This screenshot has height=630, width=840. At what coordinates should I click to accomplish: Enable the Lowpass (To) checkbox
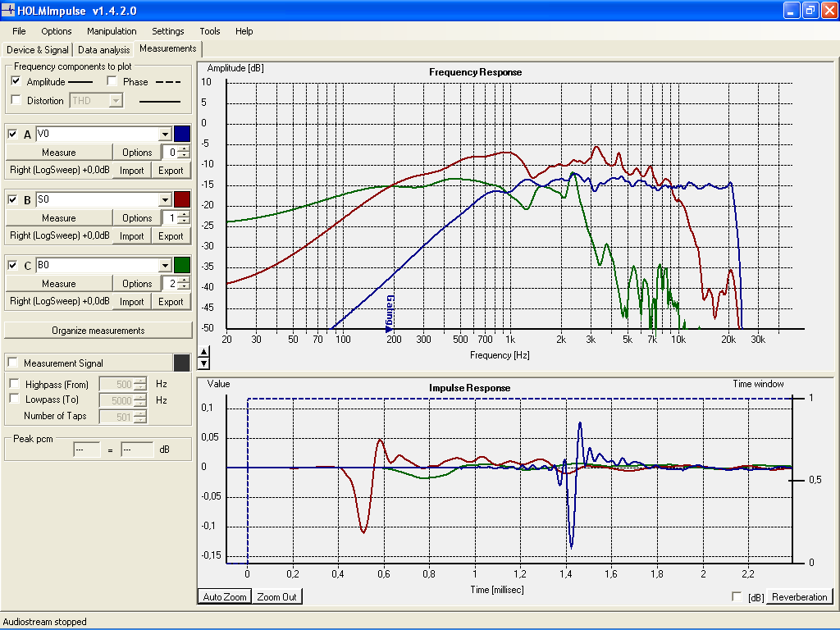point(15,399)
